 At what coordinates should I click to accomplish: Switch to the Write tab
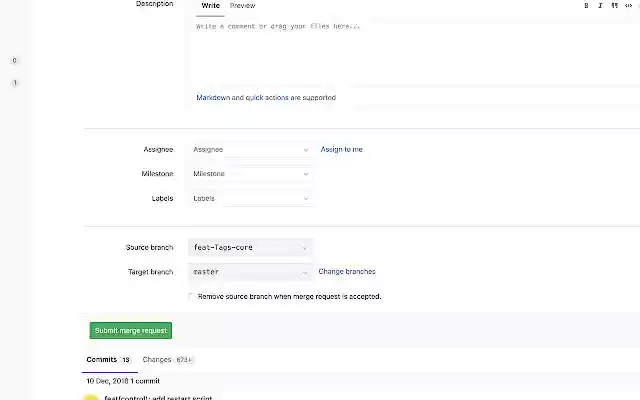(211, 6)
